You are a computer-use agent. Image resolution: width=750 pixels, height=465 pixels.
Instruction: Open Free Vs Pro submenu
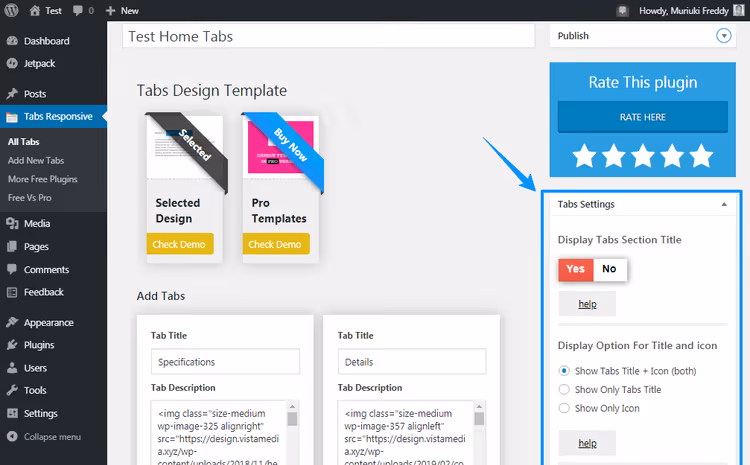click(x=30, y=198)
